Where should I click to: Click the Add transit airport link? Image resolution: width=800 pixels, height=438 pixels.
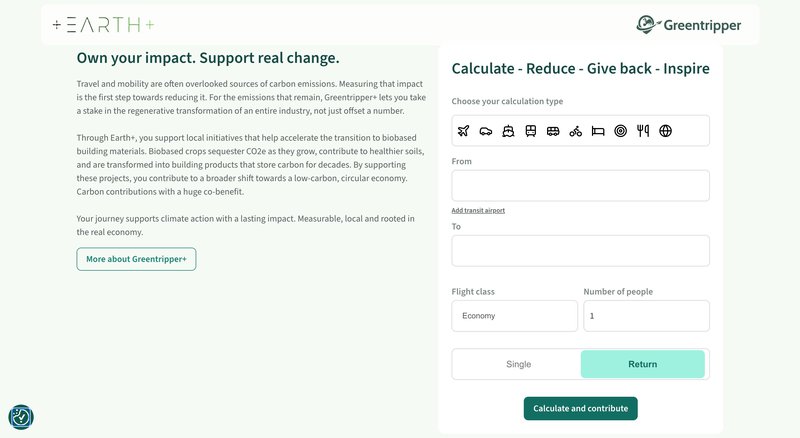[x=478, y=210]
